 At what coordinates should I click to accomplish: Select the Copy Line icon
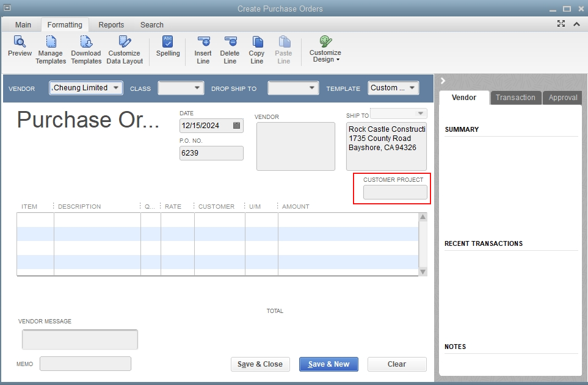pyautogui.click(x=256, y=49)
